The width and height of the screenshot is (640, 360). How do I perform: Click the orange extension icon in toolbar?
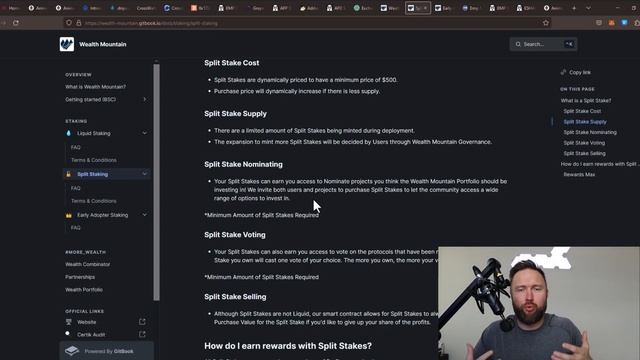pyautogui.click(x=611, y=23)
